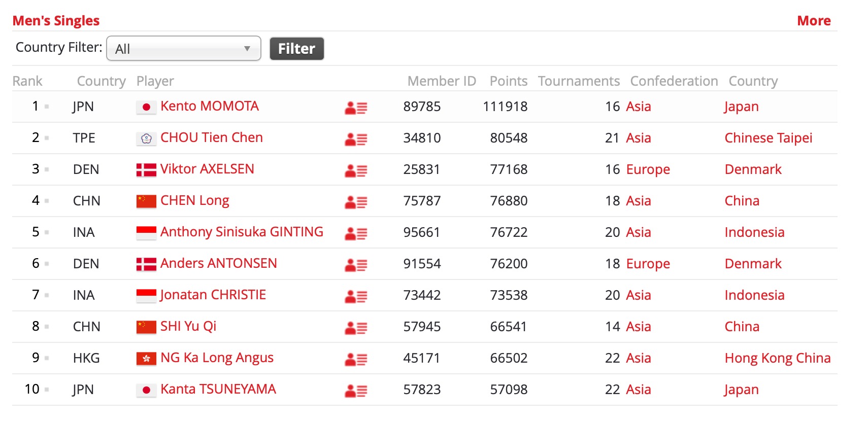Image resolution: width=868 pixels, height=422 pixels.
Task: Open CHOU Tien Chen's profile card icon
Action: [x=356, y=139]
